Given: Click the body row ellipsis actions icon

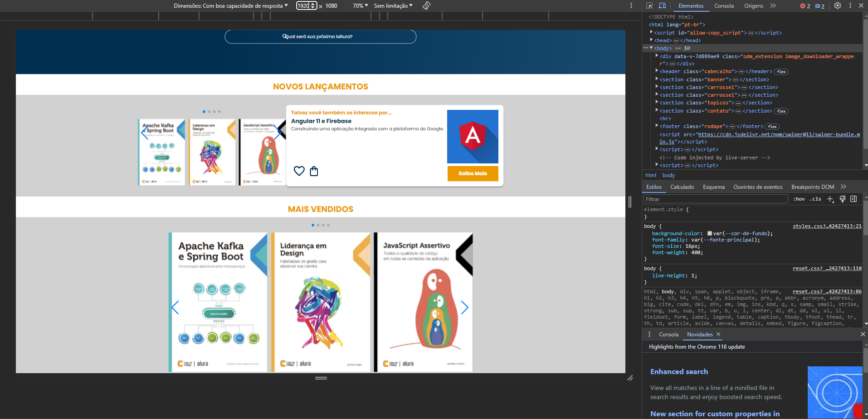Looking at the screenshot, I should (646, 48).
